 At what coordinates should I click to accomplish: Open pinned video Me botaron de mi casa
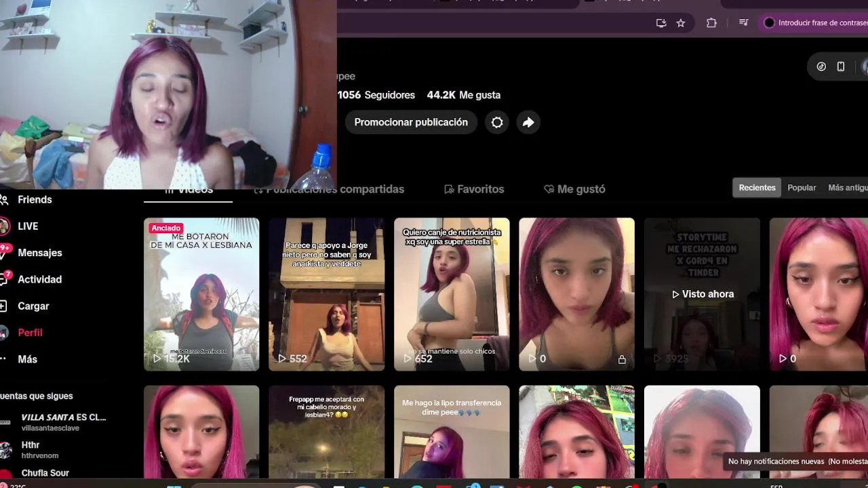(x=201, y=294)
